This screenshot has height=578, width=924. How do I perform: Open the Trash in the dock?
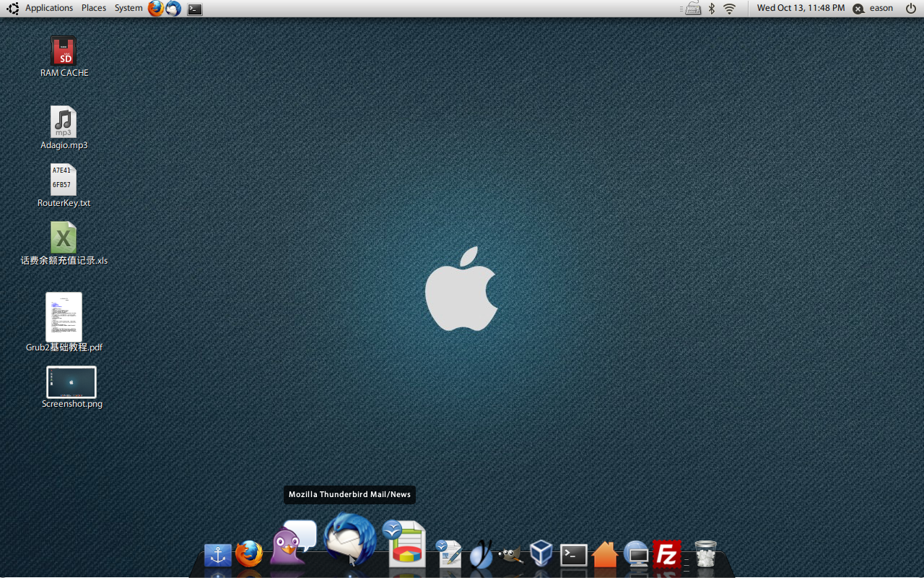(705, 554)
